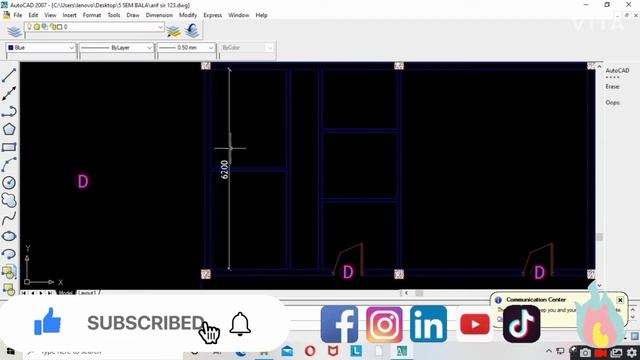This screenshot has width=640, height=360.
Task: Open the Help menu
Action: [x=261, y=15]
